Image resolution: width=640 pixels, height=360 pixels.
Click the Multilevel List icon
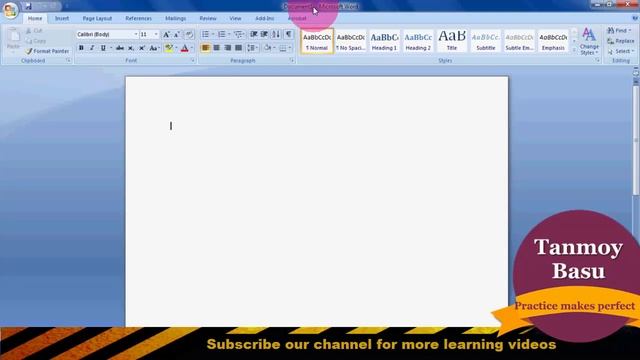point(238,34)
